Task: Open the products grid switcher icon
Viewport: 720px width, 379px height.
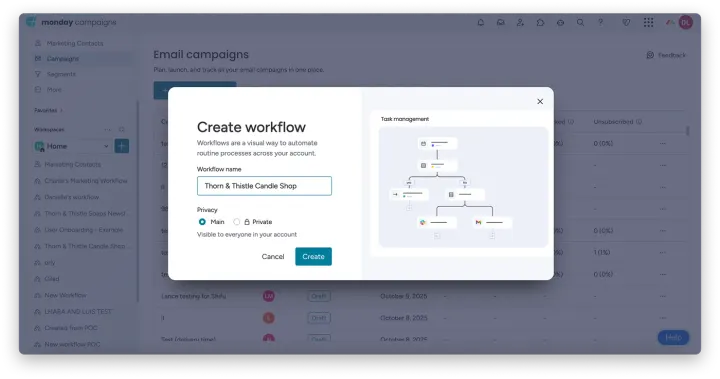Action: point(648,22)
